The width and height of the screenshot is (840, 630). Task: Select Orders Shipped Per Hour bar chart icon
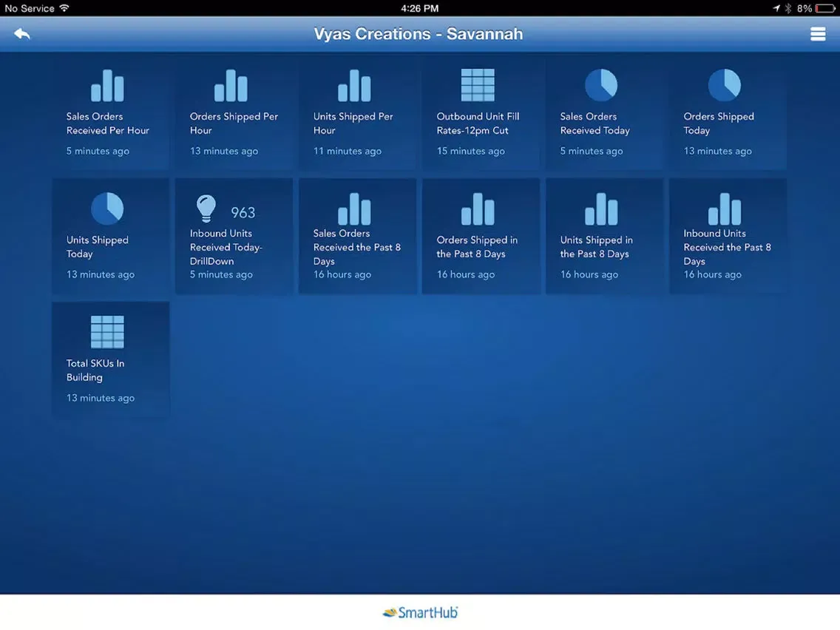click(231, 85)
